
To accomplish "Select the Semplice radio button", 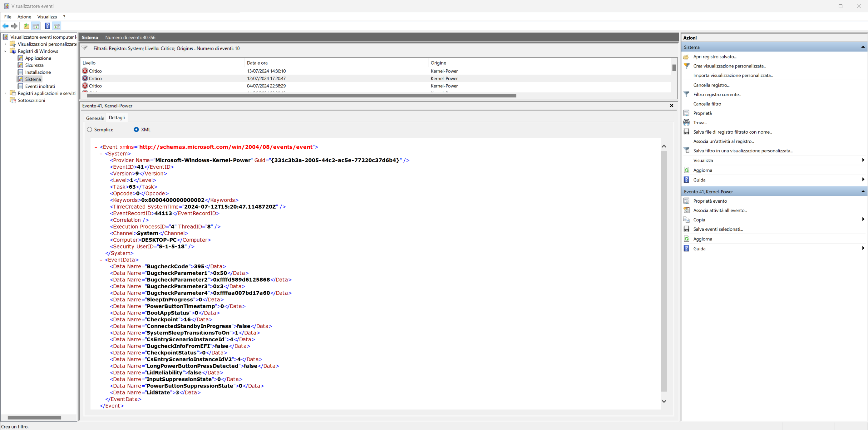I will click(x=89, y=129).
